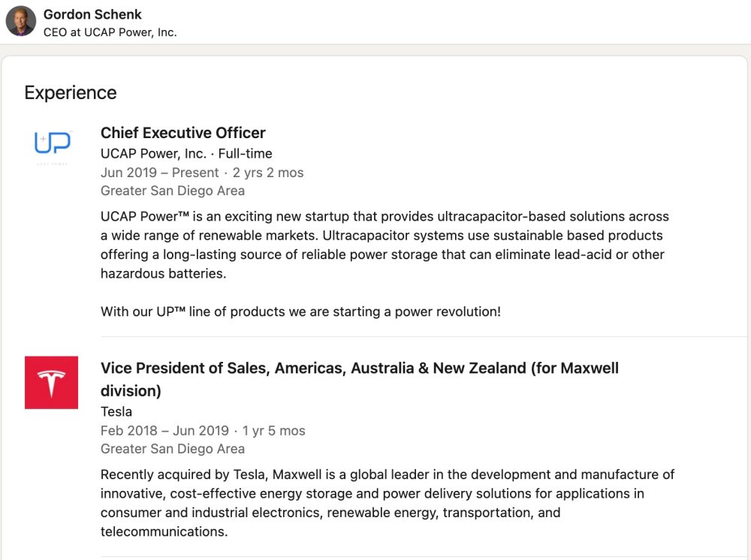Click the 'Feb 2018 – Jun 2019' date range
This screenshot has width=751, height=560.
tap(164, 430)
